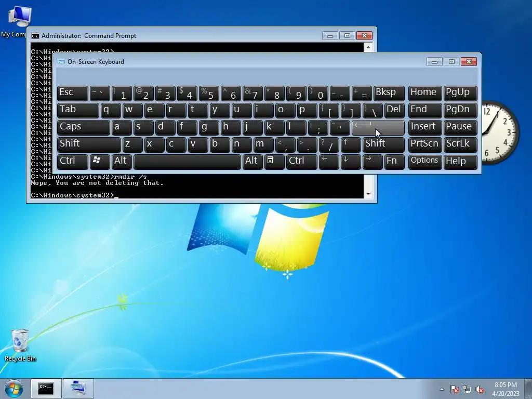Click the On-Screen Keyboard title bar icon
The width and height of the screenshot is (532, 399).
[x=61, y=62]
